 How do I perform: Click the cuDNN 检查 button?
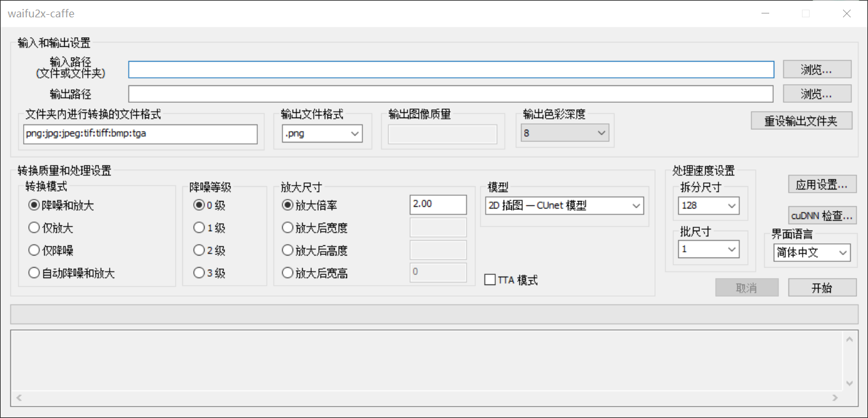pos(822,216)
